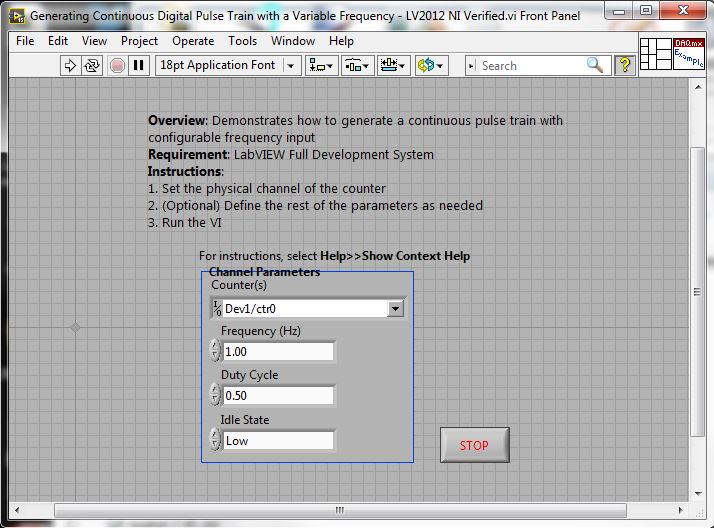Click the Duty Cycle label
Viewport: 714px width, 528px height.
[250, 375]
